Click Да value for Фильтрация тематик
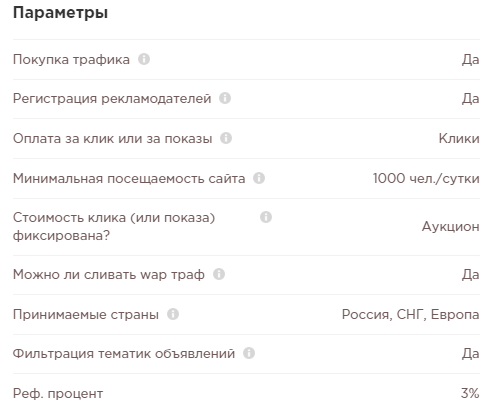 (x=471, y=354)
